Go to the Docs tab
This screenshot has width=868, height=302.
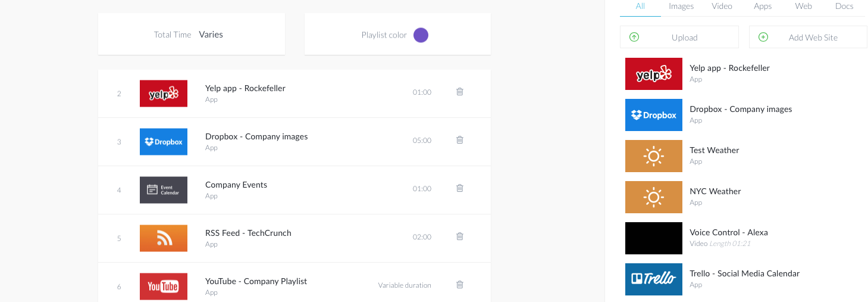pos(844,7)
